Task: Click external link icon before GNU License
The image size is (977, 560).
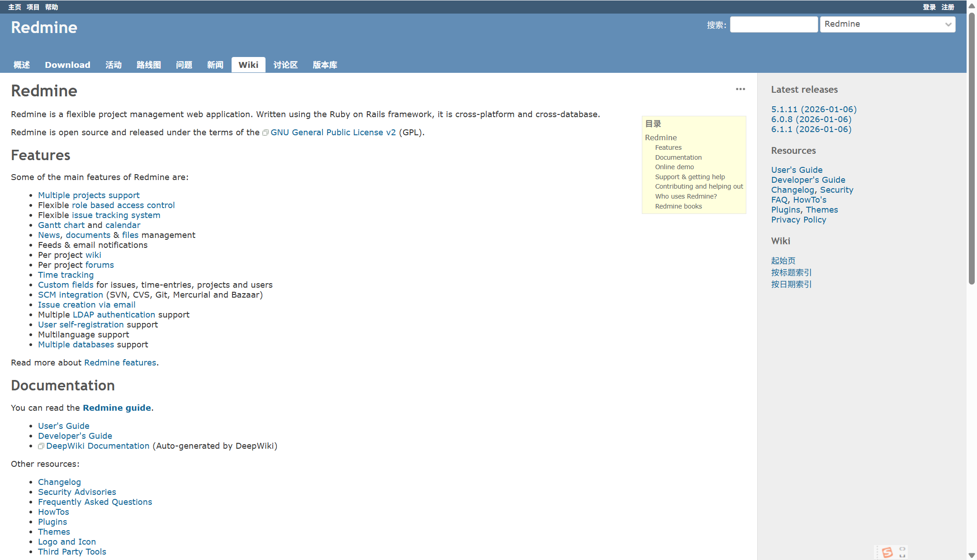Action: tap(266, 133)
